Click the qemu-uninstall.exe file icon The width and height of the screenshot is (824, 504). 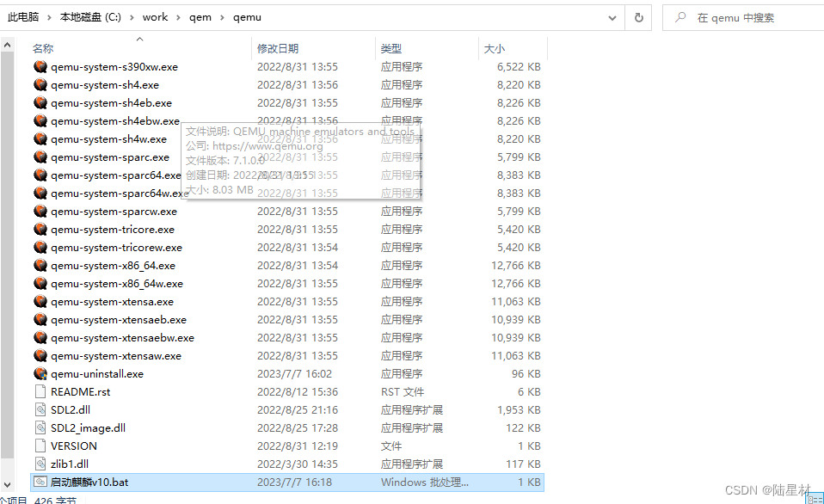[40, 373]
